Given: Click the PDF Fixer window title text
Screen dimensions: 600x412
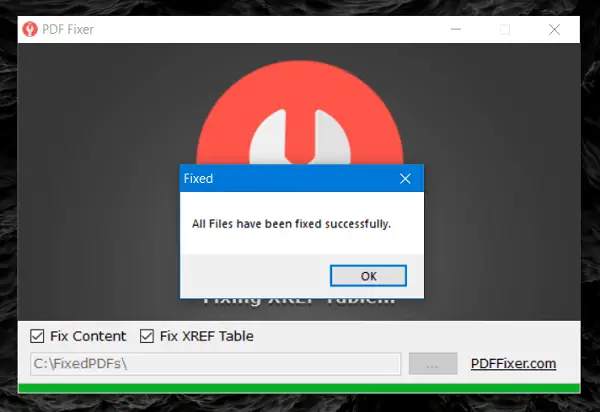Looking at the screenshot, I should coord(68,29).
